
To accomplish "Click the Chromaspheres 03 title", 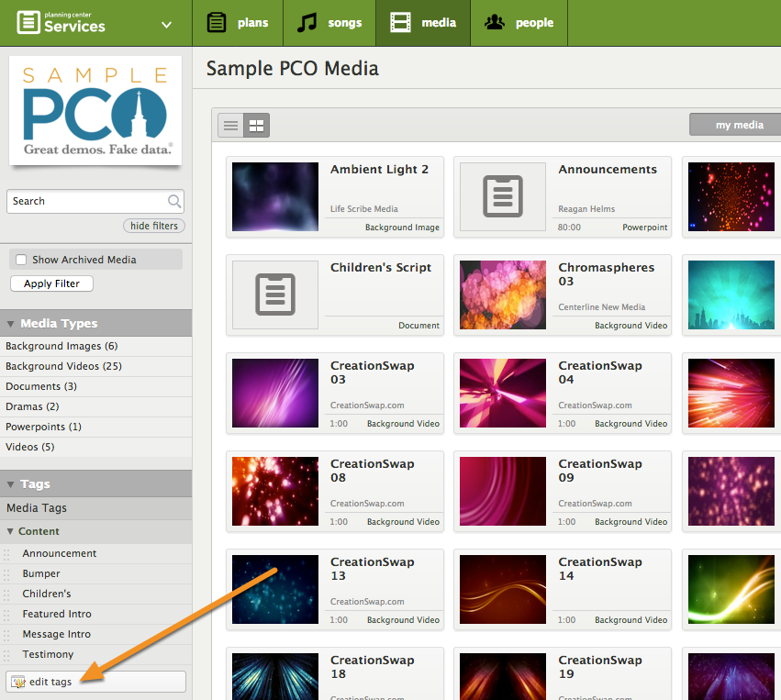I will pos(607,274).
